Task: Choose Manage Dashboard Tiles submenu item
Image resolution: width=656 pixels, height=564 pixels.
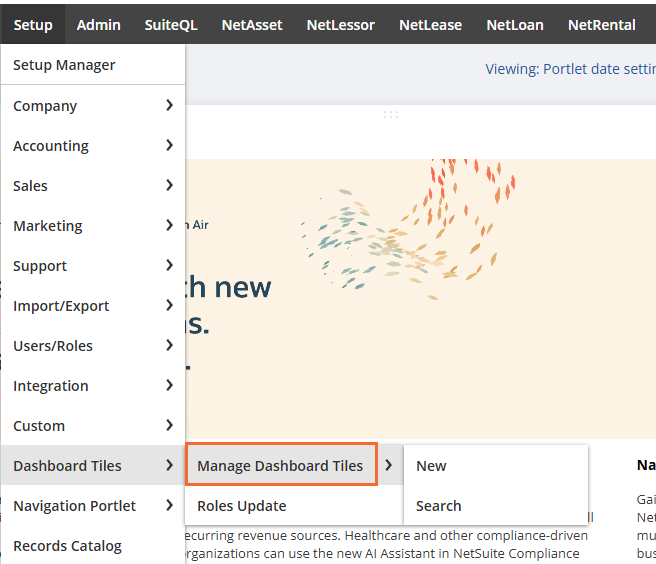Action: [x=282, y=465]
